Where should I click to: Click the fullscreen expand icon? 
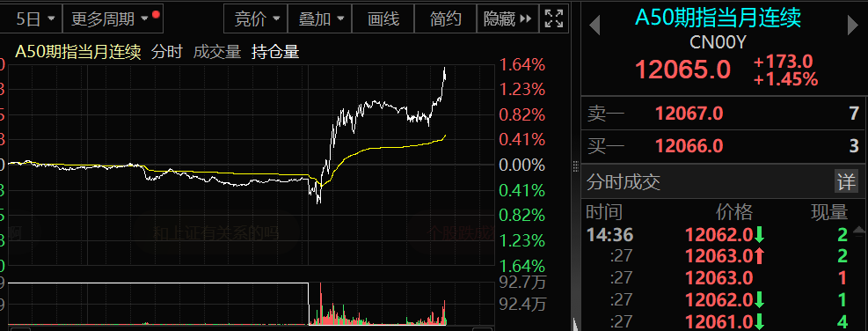coord(553,18)
